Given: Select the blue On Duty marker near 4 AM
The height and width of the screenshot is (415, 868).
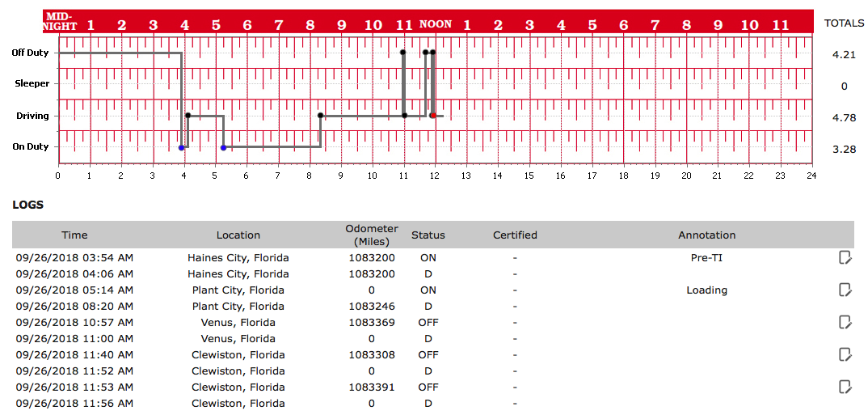Looking at the screenshot, I should [x=181, y=148].
